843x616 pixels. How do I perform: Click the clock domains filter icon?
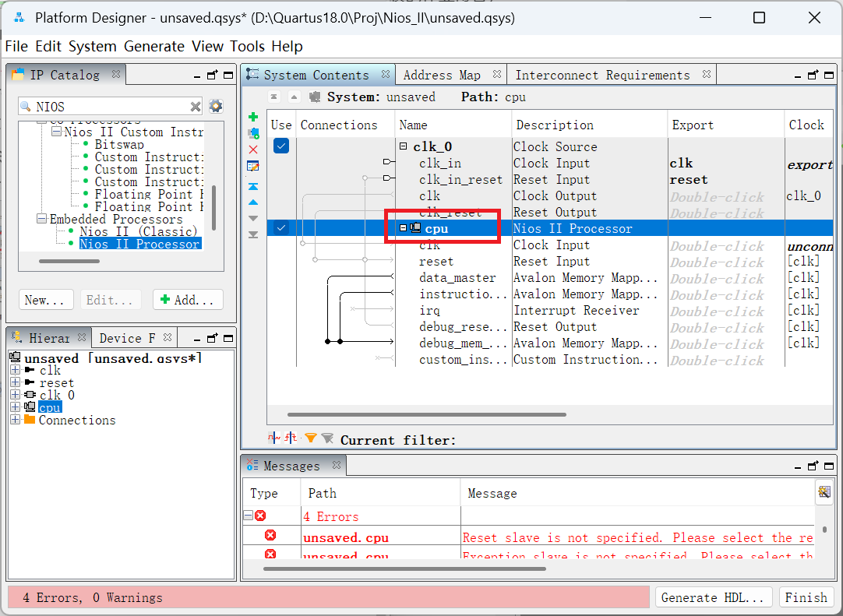pyautogui.click(x=274, y=438)
